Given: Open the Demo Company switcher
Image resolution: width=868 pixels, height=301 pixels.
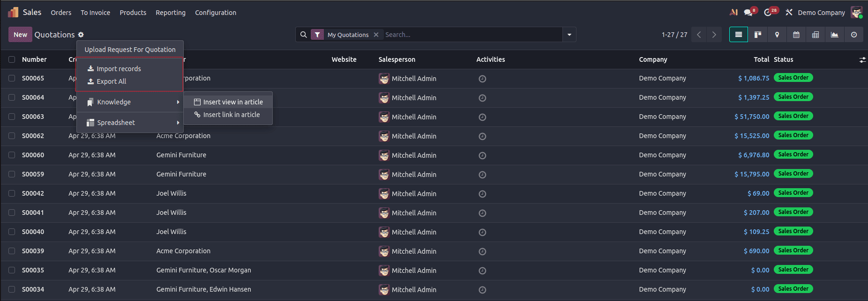Looking at the screenshot, I should coord(821,13).
